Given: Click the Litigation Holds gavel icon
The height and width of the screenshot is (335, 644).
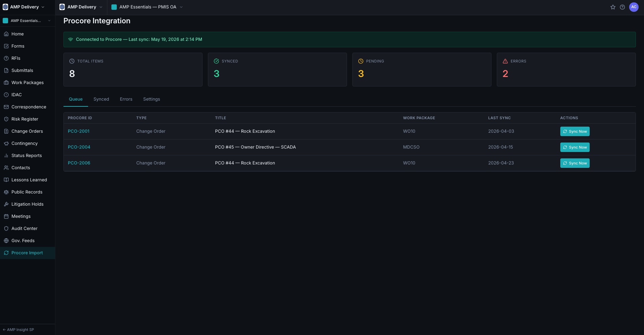Looking at the screenshot, I should 6,204.
